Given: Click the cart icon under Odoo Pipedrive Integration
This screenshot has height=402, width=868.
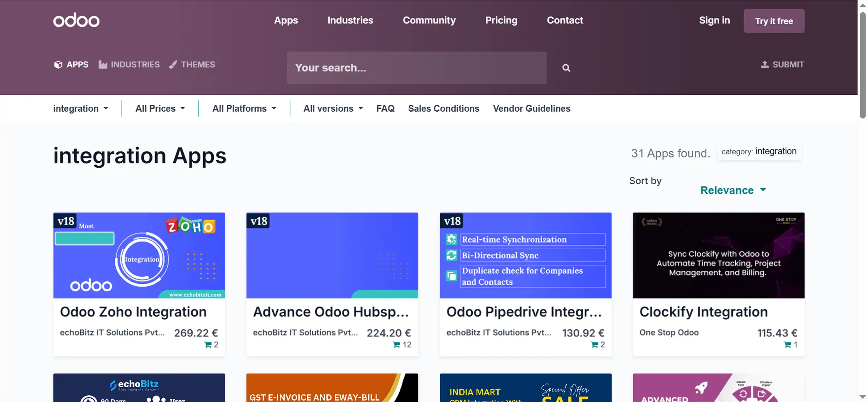Looking at the screenshot, I should click(x=595, y=345).
